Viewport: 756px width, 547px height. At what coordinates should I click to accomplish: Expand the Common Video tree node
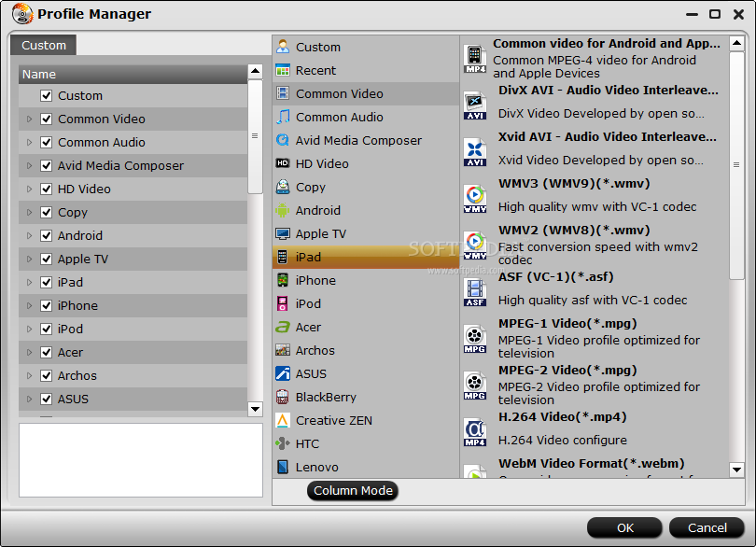click(x=30, y=119)
